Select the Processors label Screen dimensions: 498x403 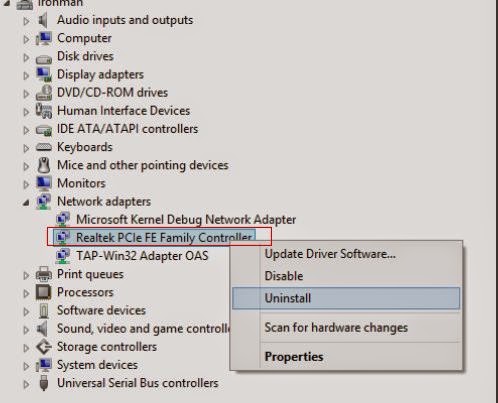pyautogui.click(x=85, y=292)
